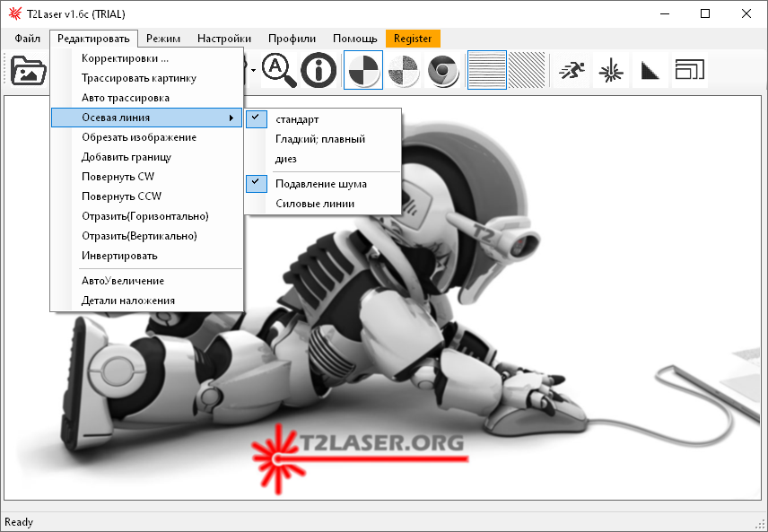
Task: Select Гладкий; плавный centerline option
Action: click(323, 139)
